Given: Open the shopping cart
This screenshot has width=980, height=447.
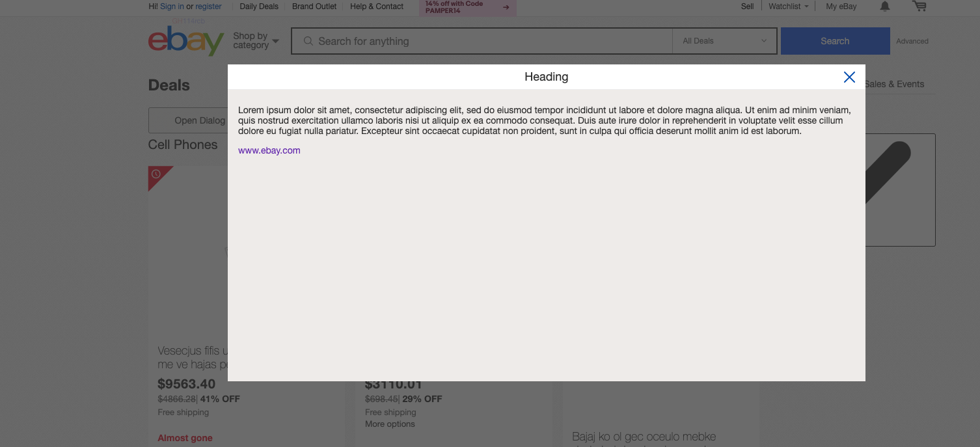Looking at the screenshot, I should pyautogui.click(x=919, y=6).
